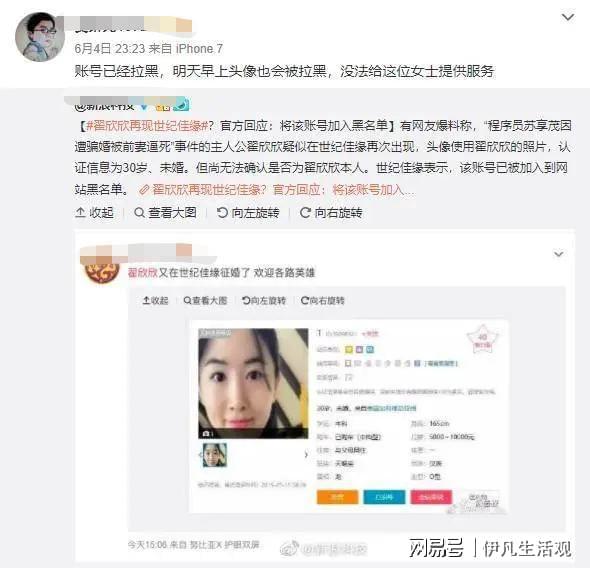This screenshot has width=590, height=568.
Task: Expand the nested post's chevron menu
Action: 559,254
